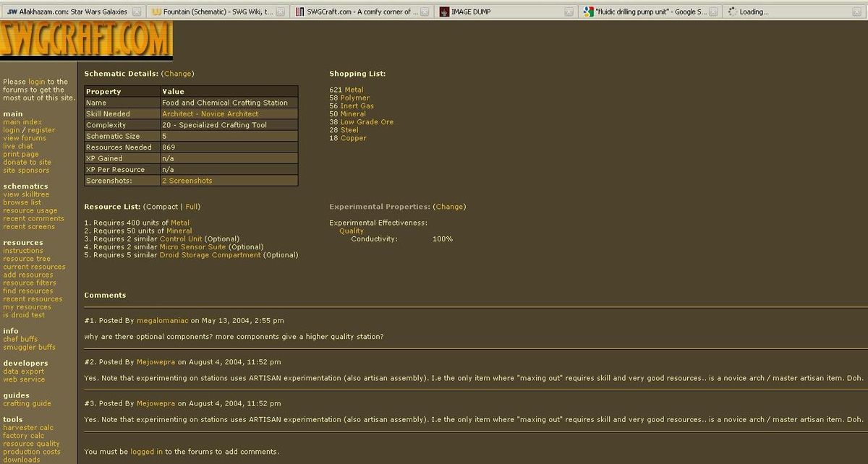Click the logged in link to add comments
This screenshot has height=464, width=868.
click(146, 452)
